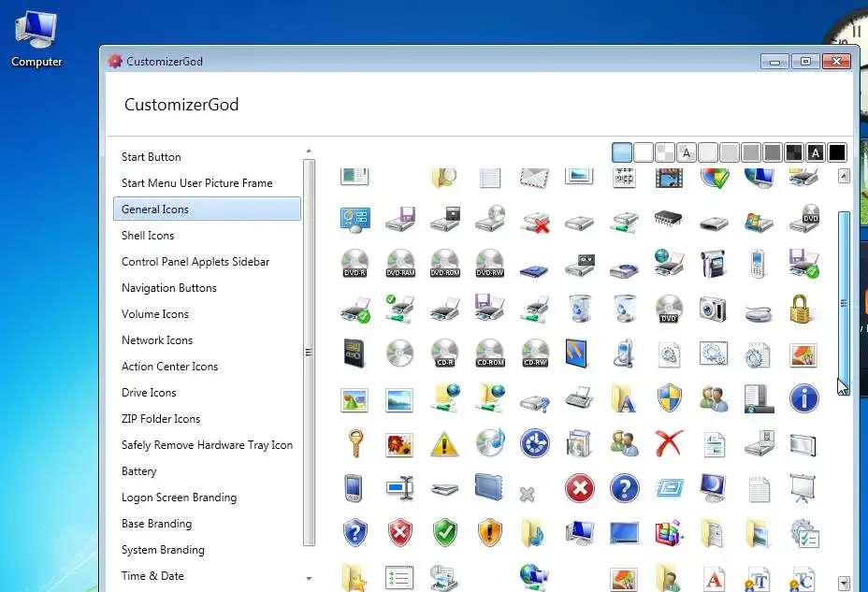Screen dimensions: 868x592
Task: Select the Battery category
Action: 139,471
